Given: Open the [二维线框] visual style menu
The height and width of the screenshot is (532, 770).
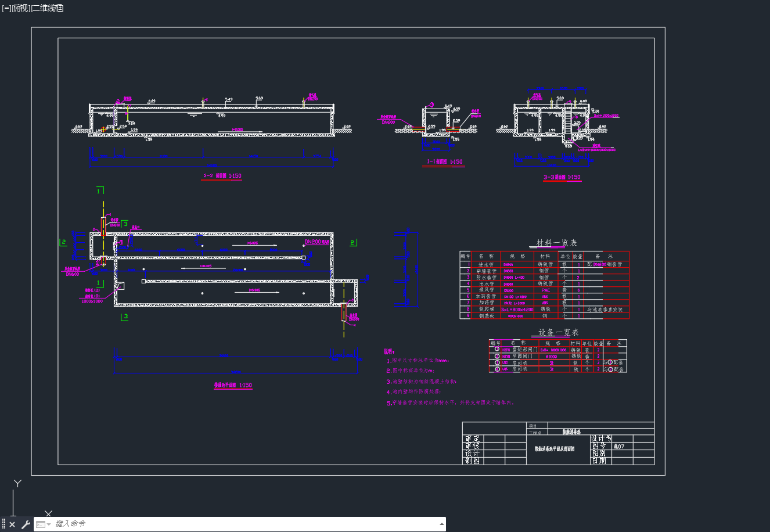Looking at the screenshot, I should [47, 8].
